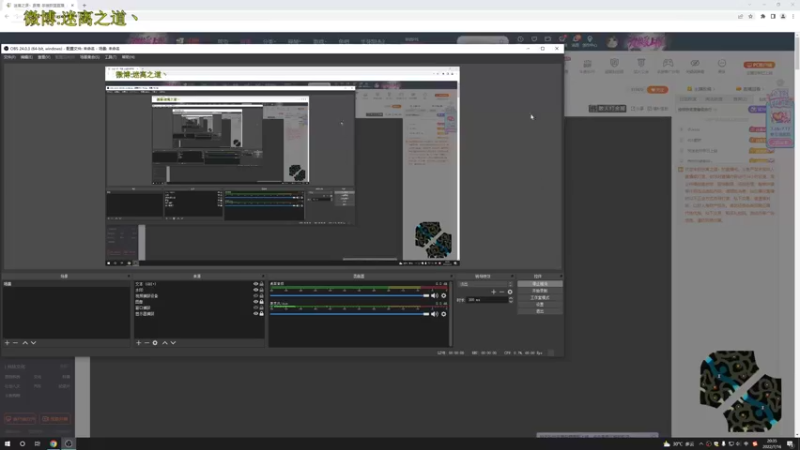Open the 帮助 menu in OBS

click(128, 57)
